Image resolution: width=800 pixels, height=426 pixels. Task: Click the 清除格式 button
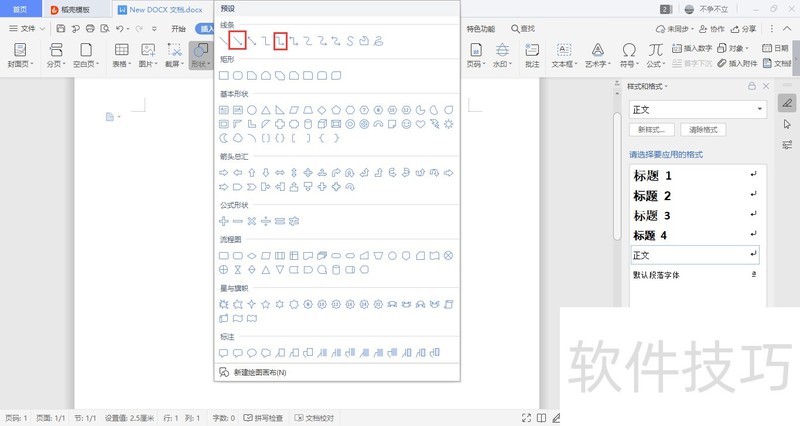703,130
